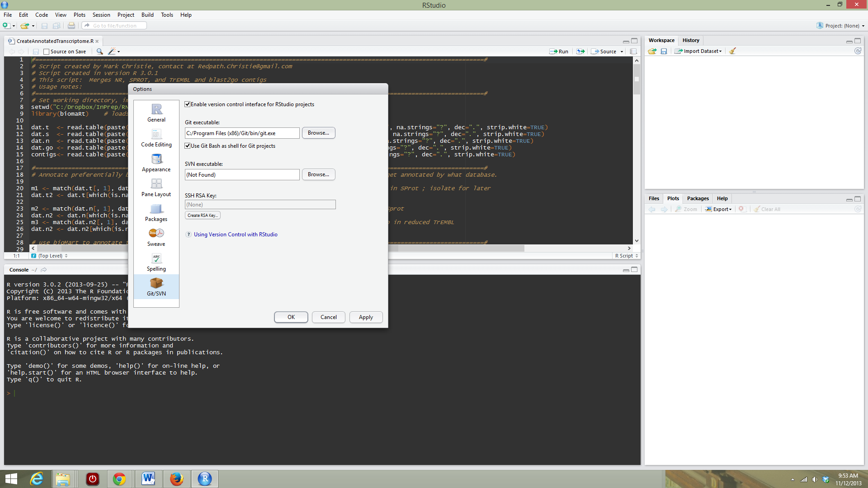Click the code tools magic wand icon
Image resolution: width=868 pixels, height=488 pixels.
pyautogui.click(x=112, y=52)
